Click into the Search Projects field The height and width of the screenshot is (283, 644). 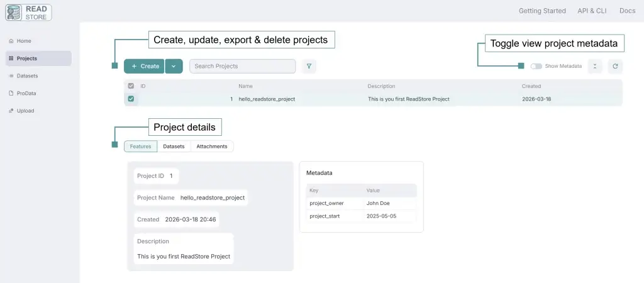(x=242, y=66)
